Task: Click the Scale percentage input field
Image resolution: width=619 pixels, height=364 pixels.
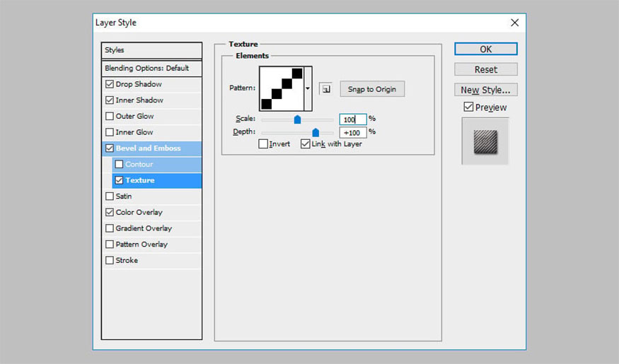Action: (352, 119)
